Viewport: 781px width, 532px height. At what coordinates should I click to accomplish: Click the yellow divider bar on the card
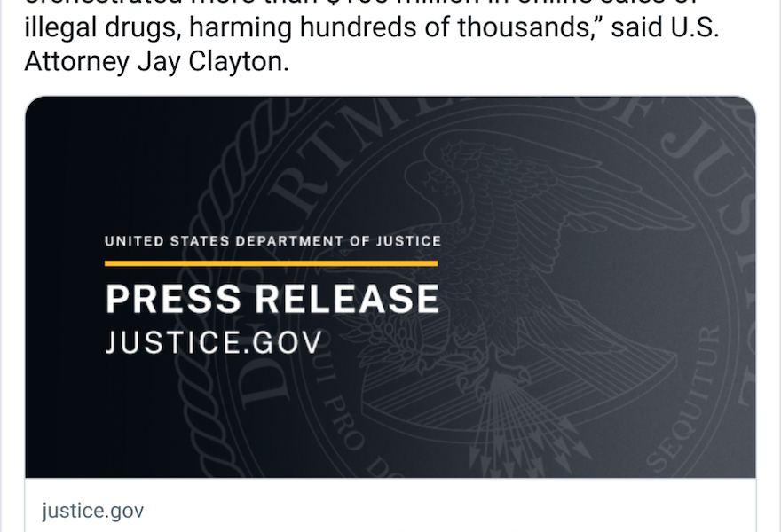(272, 261)
